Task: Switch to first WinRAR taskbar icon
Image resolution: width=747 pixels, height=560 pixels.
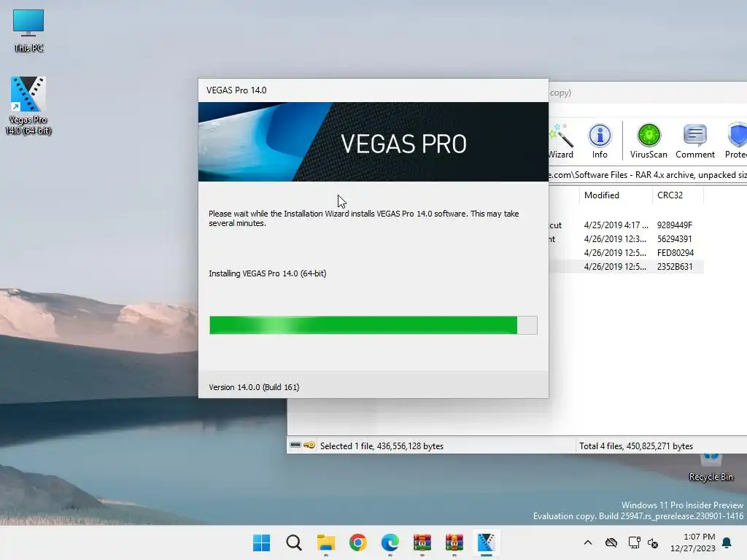Action: pos(422,542)
